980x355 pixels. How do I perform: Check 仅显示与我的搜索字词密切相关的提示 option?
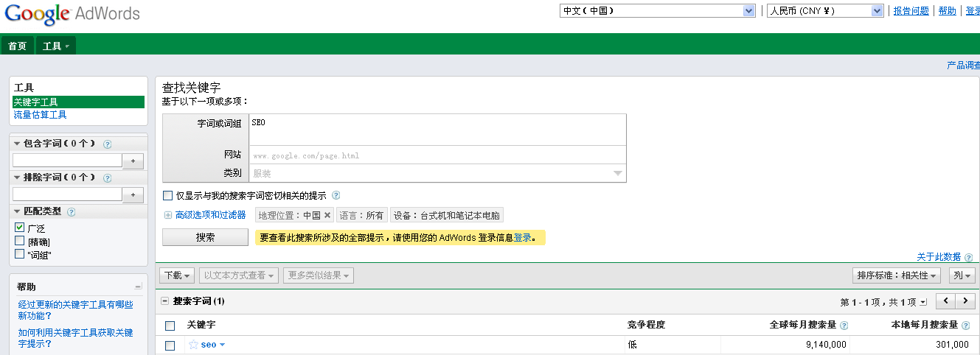[x=168, y=196]
